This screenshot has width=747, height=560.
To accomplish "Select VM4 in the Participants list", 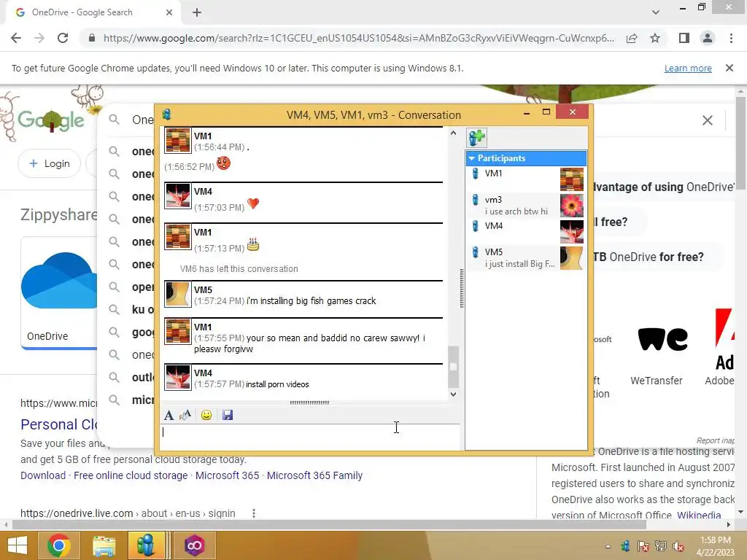I will (525, 231).
